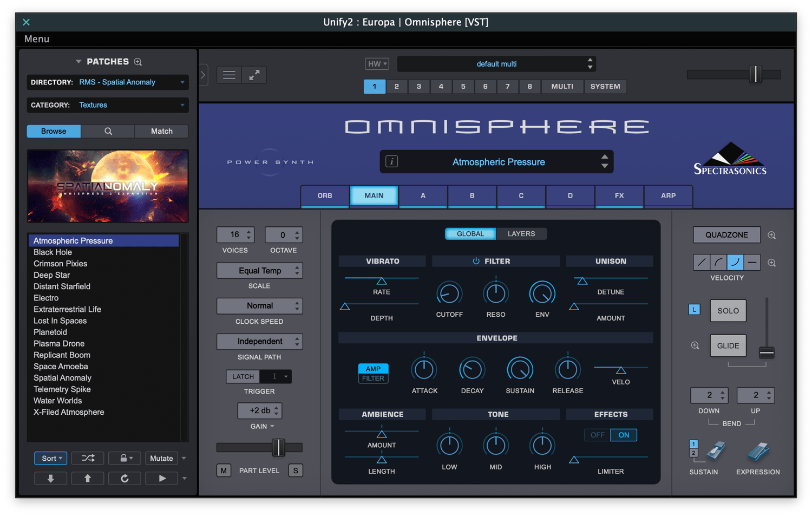This screenshot has width=812, height=516.
Task: Collapse the browser side arrow
Action: pos(203,75)
